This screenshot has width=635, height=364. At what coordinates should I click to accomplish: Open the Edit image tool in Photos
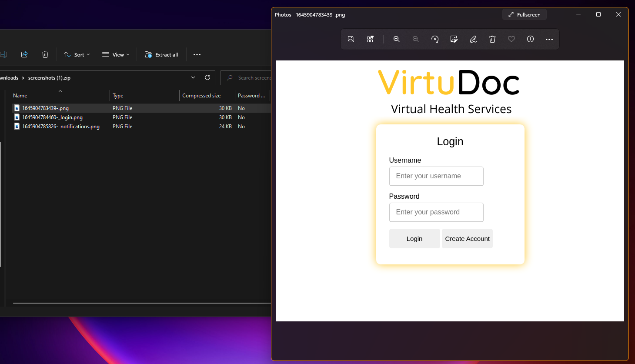click(x=454, y=39)
